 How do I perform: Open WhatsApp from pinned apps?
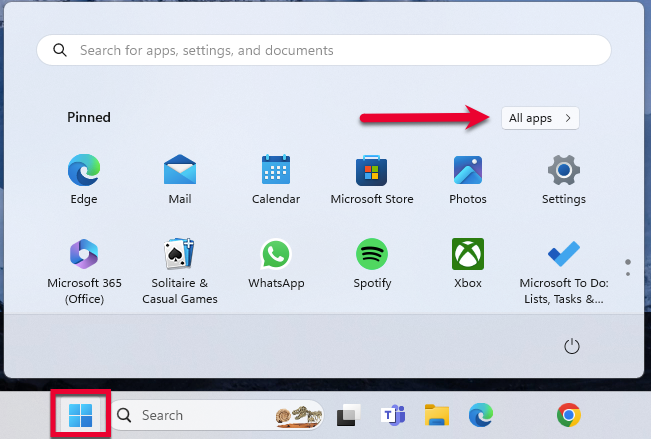click(276, 263)
